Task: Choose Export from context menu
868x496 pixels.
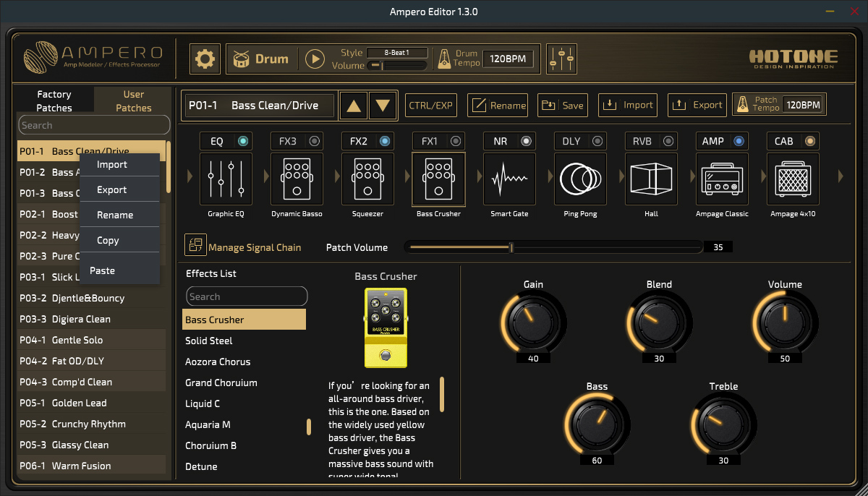Action: pos(119,190)
